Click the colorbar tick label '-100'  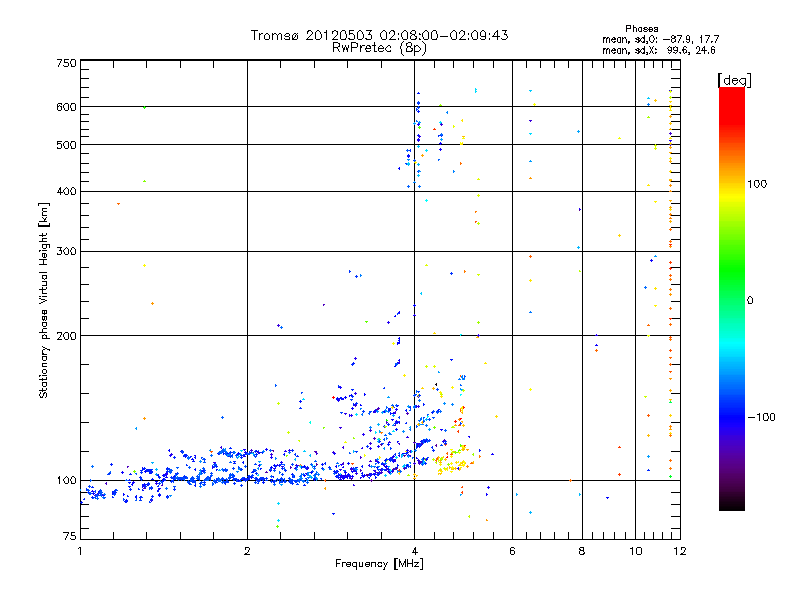click(x=761, y=417)
